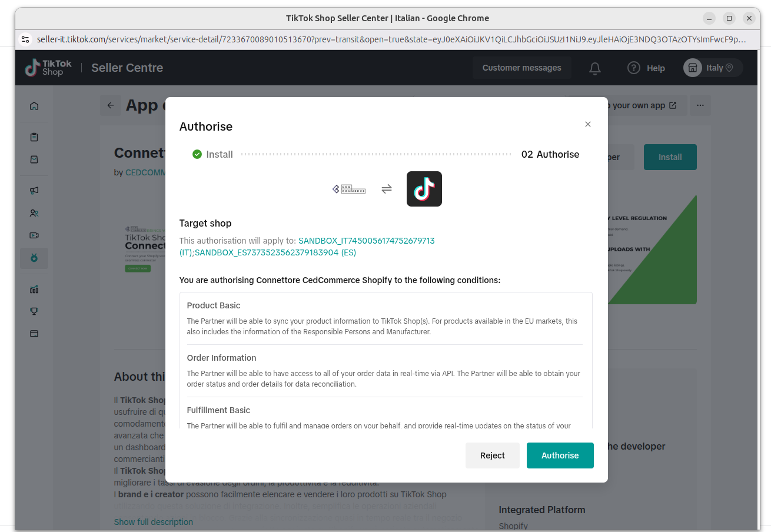Click SANDBOX_IT7450056174752679713 shop ID text
The image size is (771, 532).
coord(367,241)
